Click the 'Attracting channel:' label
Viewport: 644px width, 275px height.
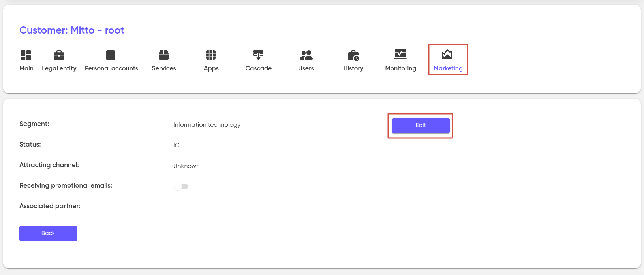click(x=49, y=165)
